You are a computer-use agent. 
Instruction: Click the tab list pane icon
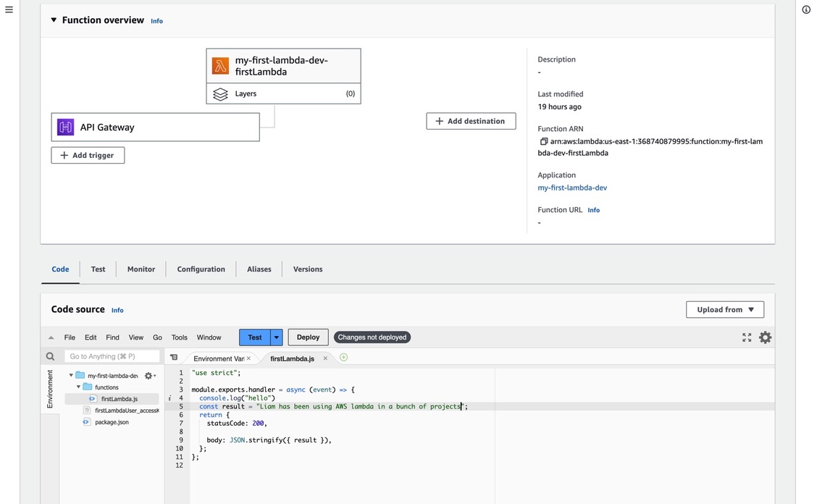click(x=174, y=358)
